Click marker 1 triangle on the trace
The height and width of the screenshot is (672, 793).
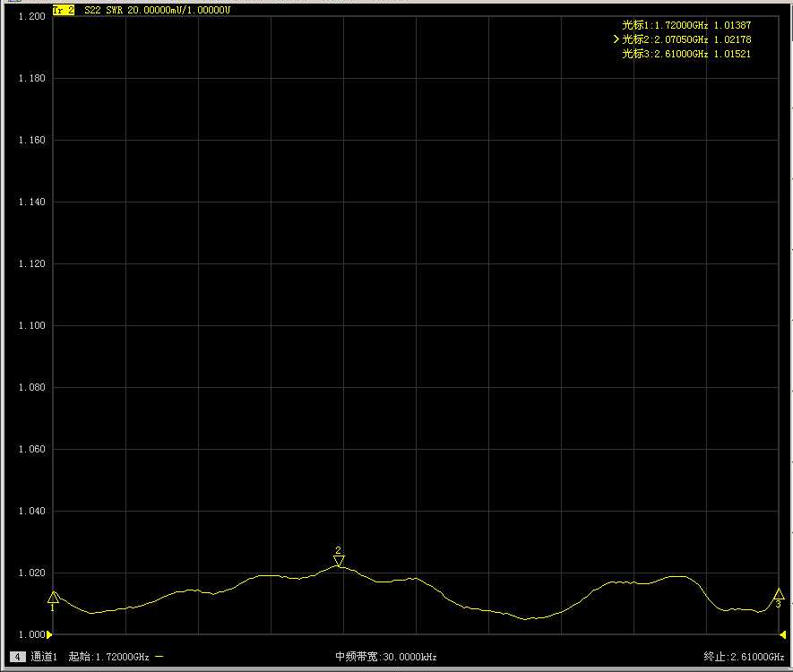pos(54,597)
